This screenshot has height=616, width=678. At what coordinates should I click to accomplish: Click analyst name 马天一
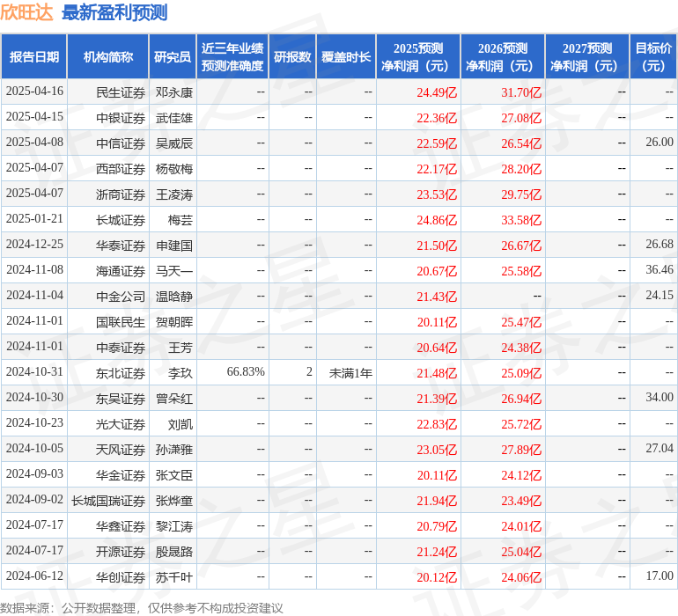click(173, 271)
